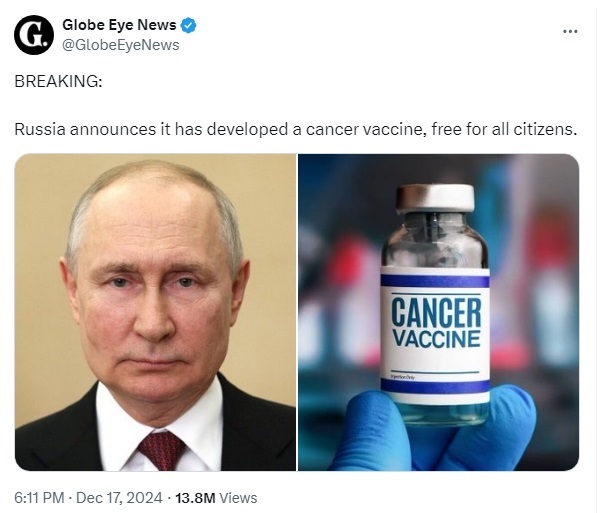Click the red tie in left photo
This screenshot has height=513, width=600.
pyautogui.click(x=162, y=450)
